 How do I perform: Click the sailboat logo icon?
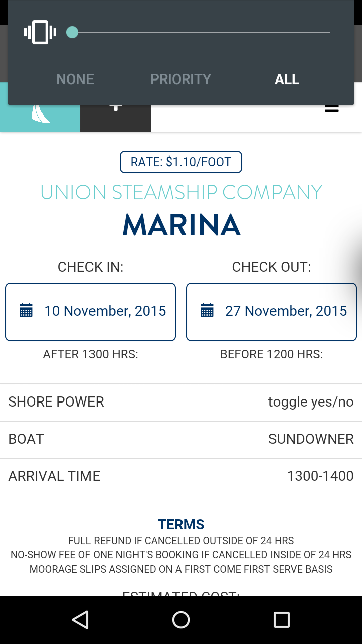click(x=40, y=114)
